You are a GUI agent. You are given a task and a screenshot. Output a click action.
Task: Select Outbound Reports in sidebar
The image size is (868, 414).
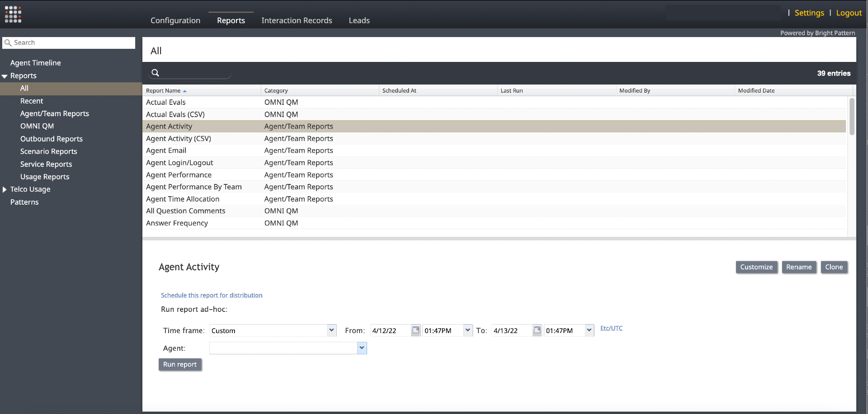click(x=51, y=139)
